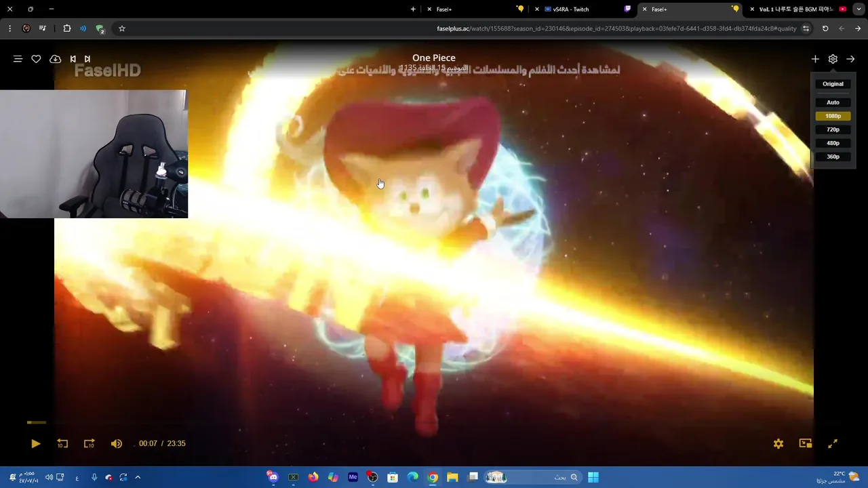Screen dimensions: 868x488
Task: Open browser extensions puzzle icon
Action: pos(66,28)
